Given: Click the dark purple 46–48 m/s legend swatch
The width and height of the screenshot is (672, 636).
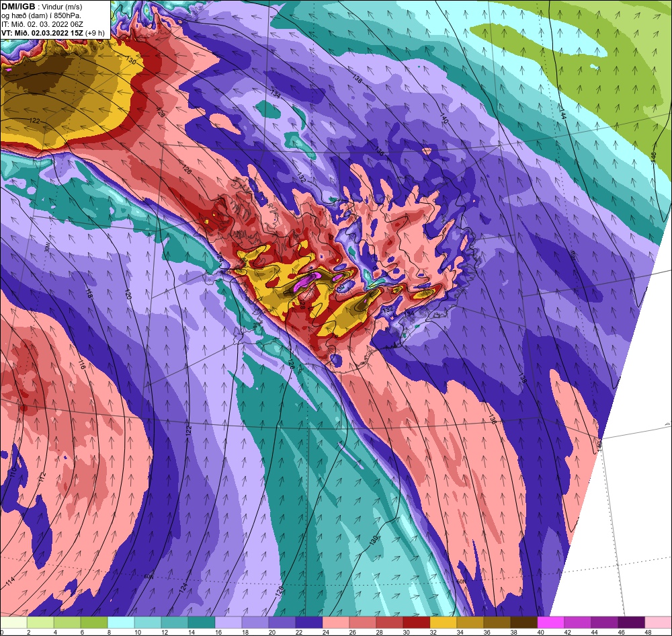Looking at the screenshot, I should [631, 623].
